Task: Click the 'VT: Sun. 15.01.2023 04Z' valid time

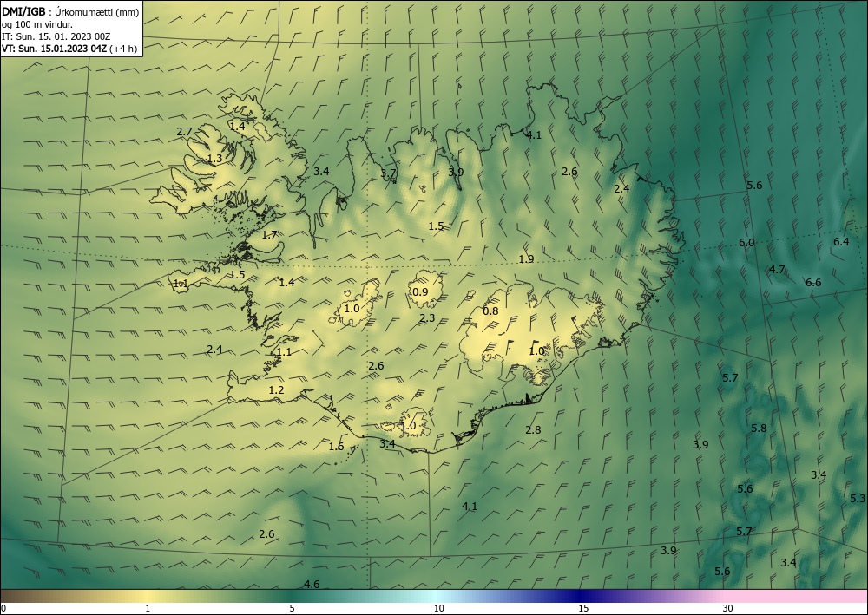Action: 55,49
